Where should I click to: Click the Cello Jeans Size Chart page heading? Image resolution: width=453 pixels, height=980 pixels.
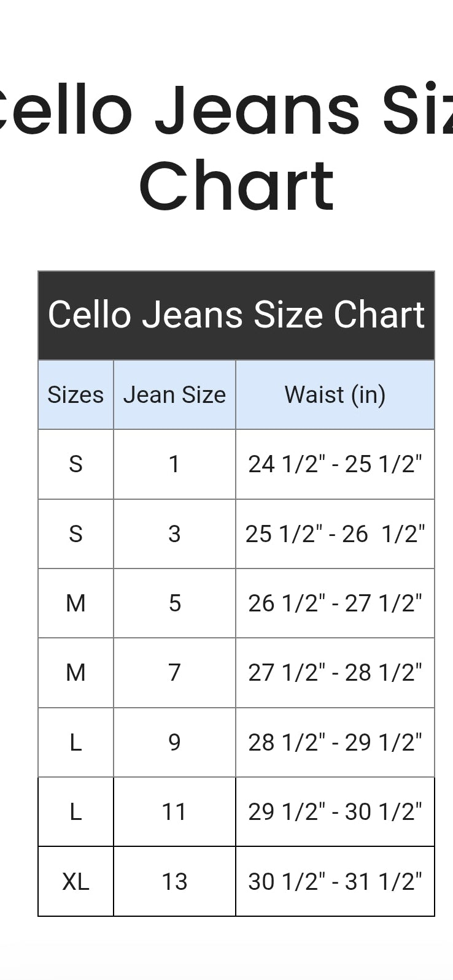[x=226, y=147]
